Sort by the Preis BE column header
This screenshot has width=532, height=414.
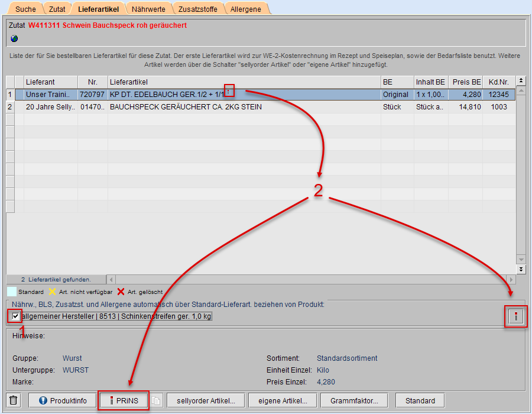(465, 82)
